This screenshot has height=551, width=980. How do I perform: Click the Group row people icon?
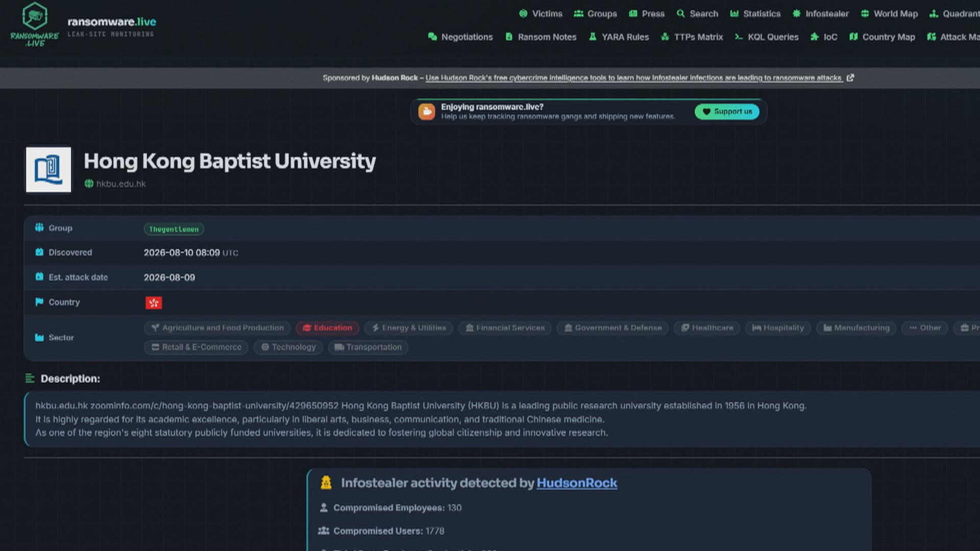[x=39, y=228]
